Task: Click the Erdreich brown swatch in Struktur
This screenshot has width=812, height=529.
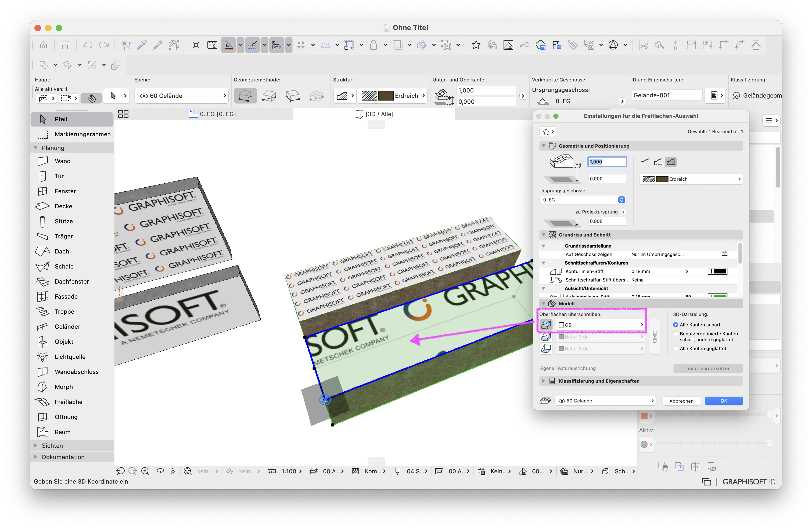Action: [x=386, y=96]
